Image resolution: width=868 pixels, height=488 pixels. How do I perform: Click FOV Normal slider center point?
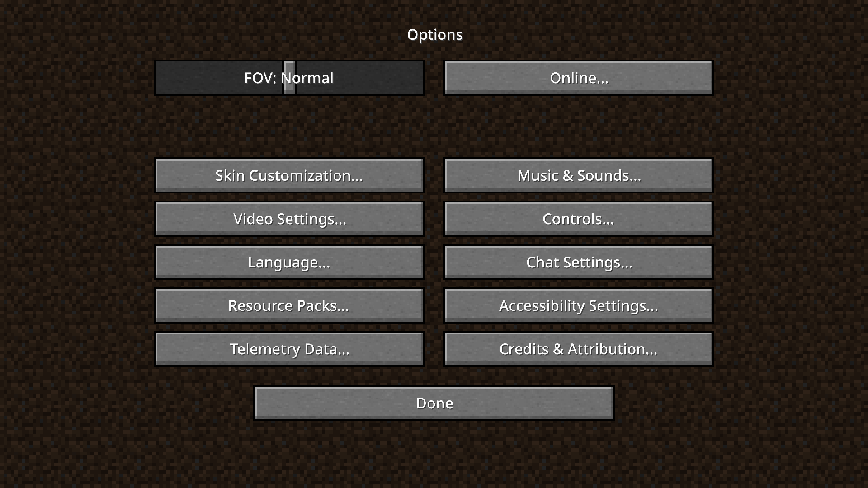coord(286,77)
